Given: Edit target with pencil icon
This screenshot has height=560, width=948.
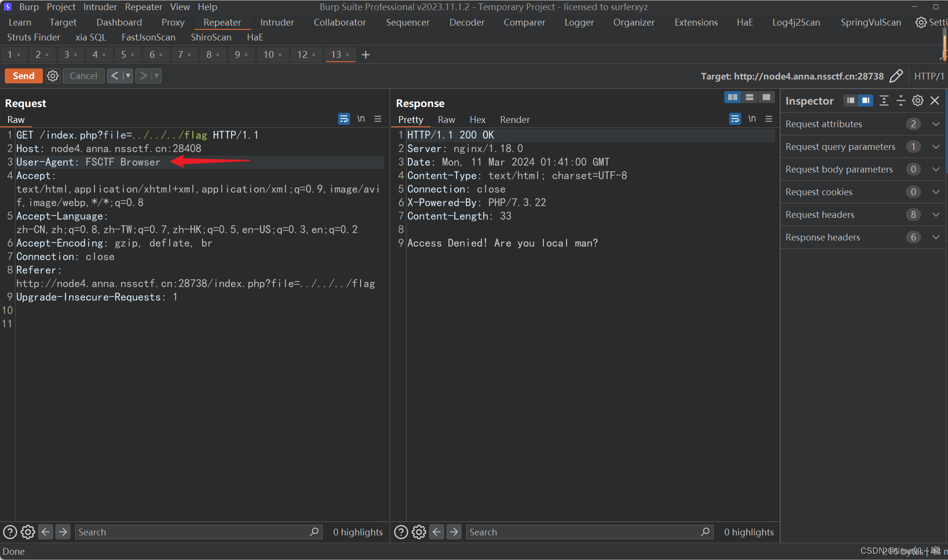Looking at the screenshot, I should (x=896, y=76).
